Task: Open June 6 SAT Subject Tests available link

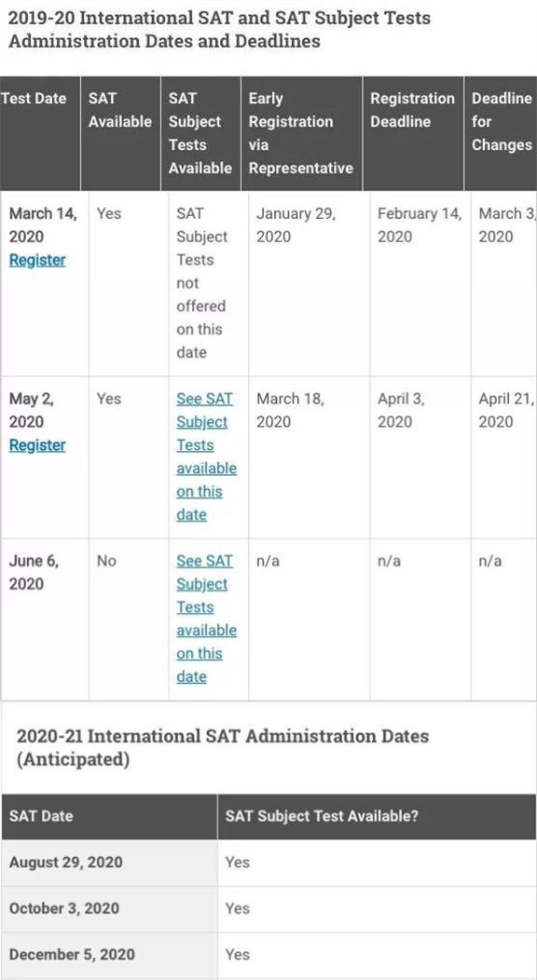Action: (x=206, y=619)
